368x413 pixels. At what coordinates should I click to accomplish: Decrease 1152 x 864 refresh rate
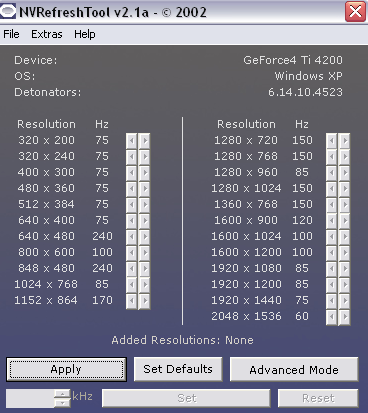tap(132, 301)
